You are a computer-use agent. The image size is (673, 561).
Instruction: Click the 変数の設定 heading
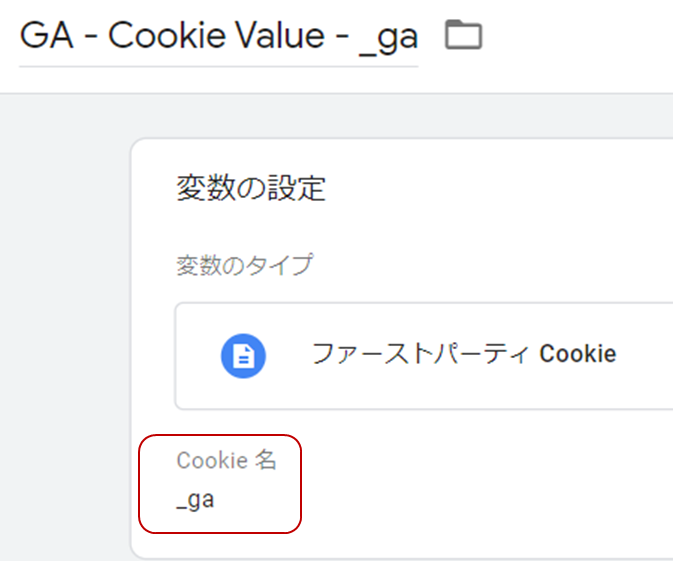[x=250, y=188]
